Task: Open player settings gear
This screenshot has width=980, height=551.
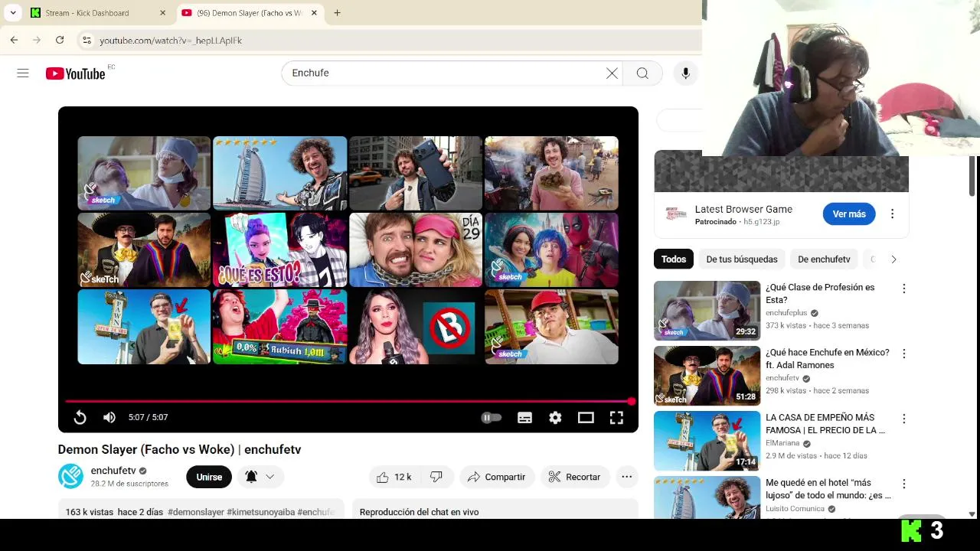Action: click(x=555, y=417)
